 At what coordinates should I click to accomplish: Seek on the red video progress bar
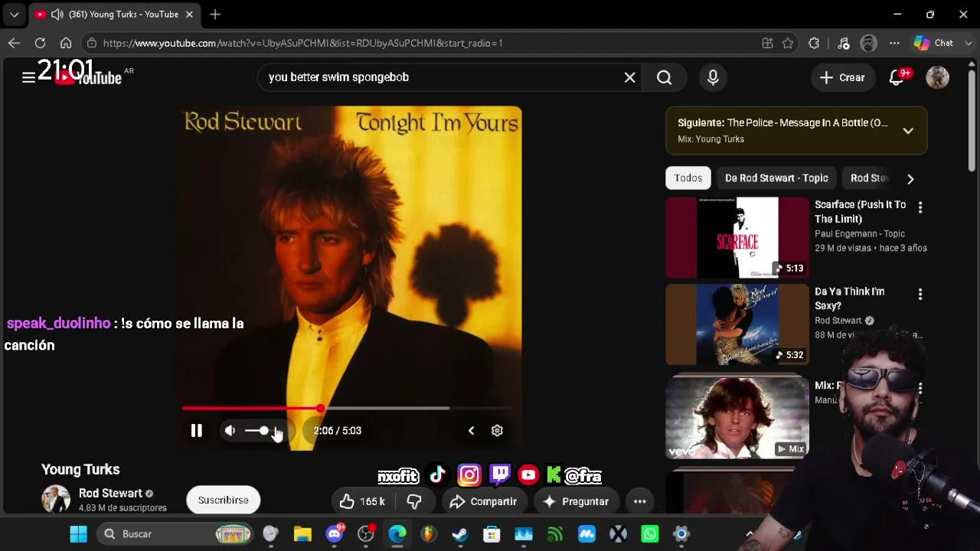(347, 409)
